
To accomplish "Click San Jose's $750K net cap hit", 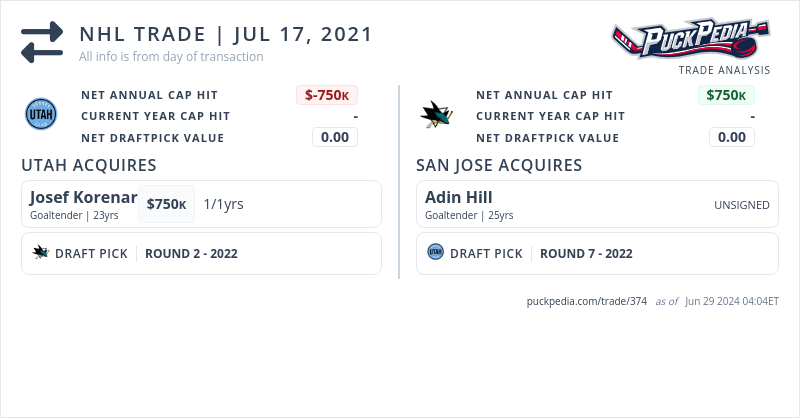I will tap(726, 95).
